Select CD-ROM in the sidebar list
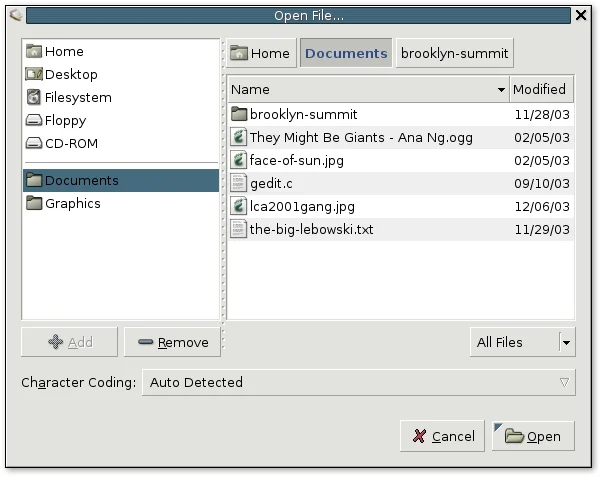 [x=121, y=143]
